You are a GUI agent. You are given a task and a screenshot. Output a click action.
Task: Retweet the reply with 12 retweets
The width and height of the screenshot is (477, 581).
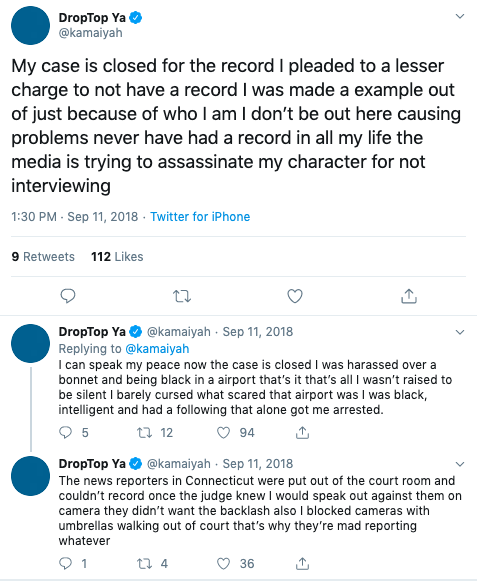(144, 432)
